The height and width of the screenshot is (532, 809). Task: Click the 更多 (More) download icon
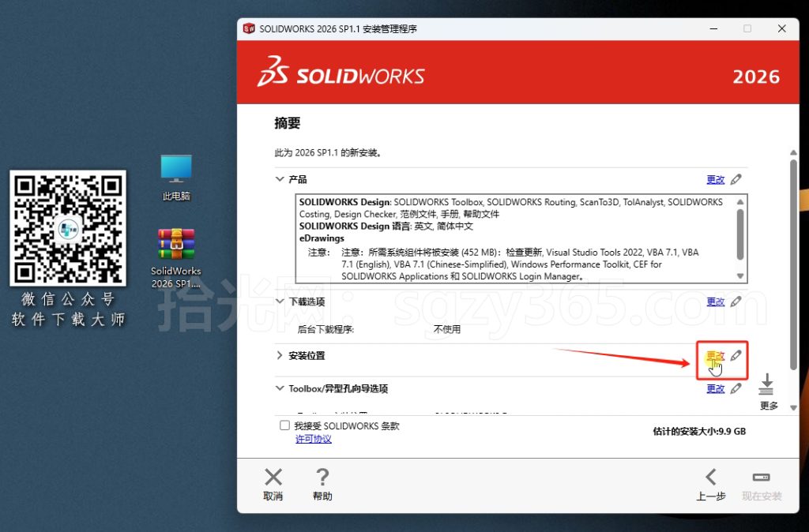tap(767, 384)
